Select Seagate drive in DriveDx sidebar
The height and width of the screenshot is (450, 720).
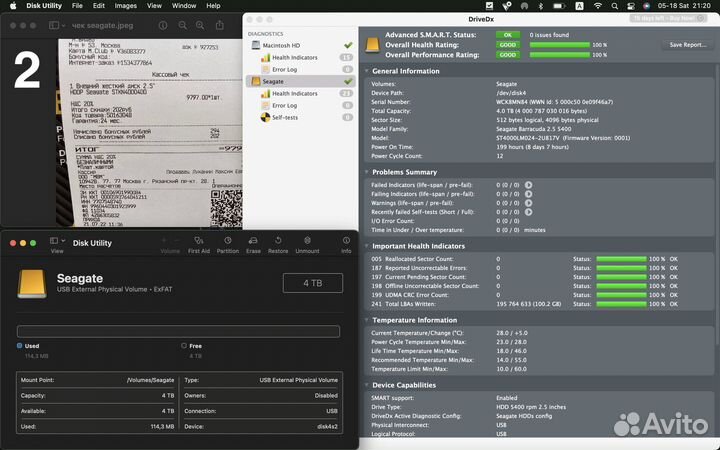(302, 81)
